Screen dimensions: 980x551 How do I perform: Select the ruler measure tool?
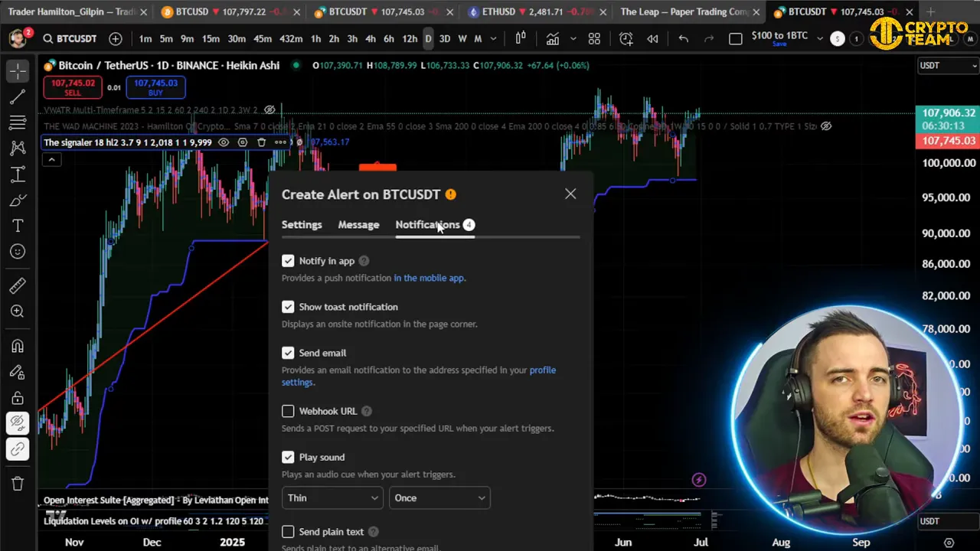(18, 285)
